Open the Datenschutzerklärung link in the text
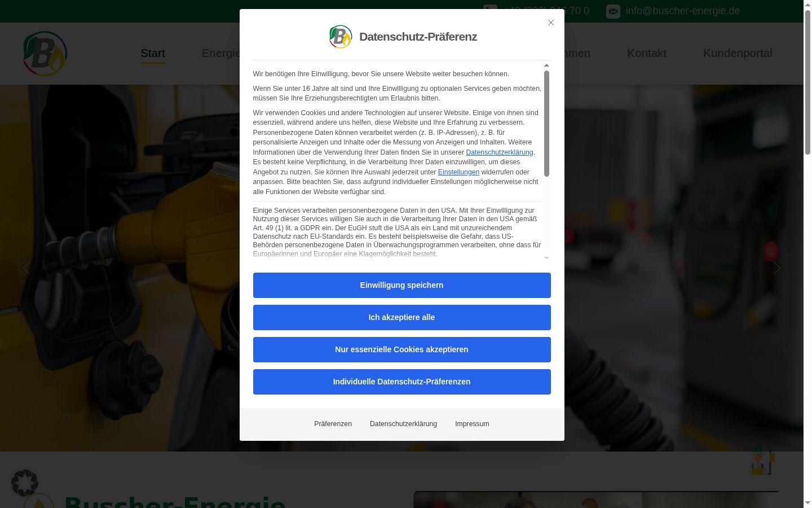Viewport: 812px width, 508px height. click(500, 152)
